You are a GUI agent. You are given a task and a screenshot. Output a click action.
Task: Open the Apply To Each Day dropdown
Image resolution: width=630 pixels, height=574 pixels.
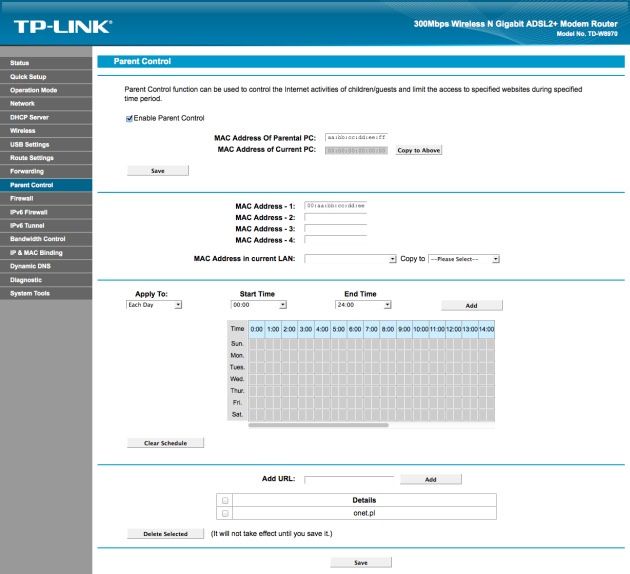coord(154,305)
